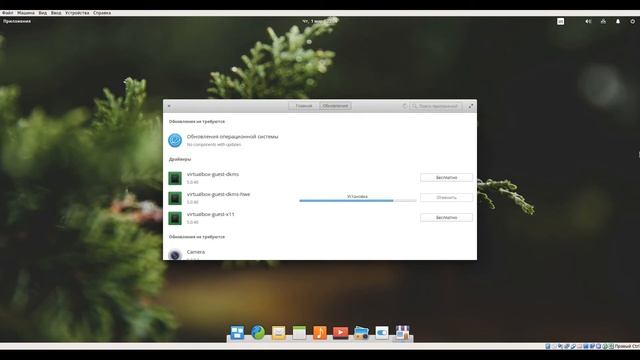Open the Справка menu of VirtualBox

(x=102, y=13)
